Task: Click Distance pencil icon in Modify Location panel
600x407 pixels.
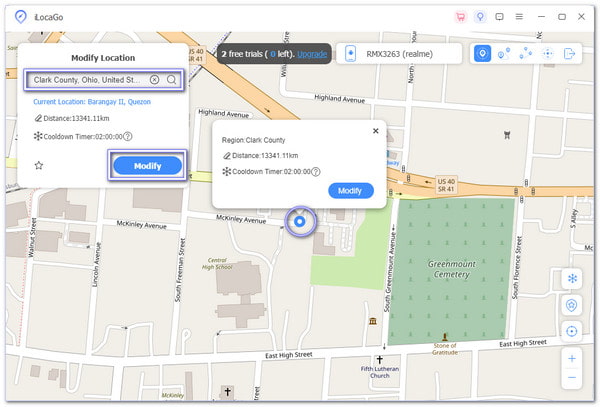Action: click(x=38, y=118)
